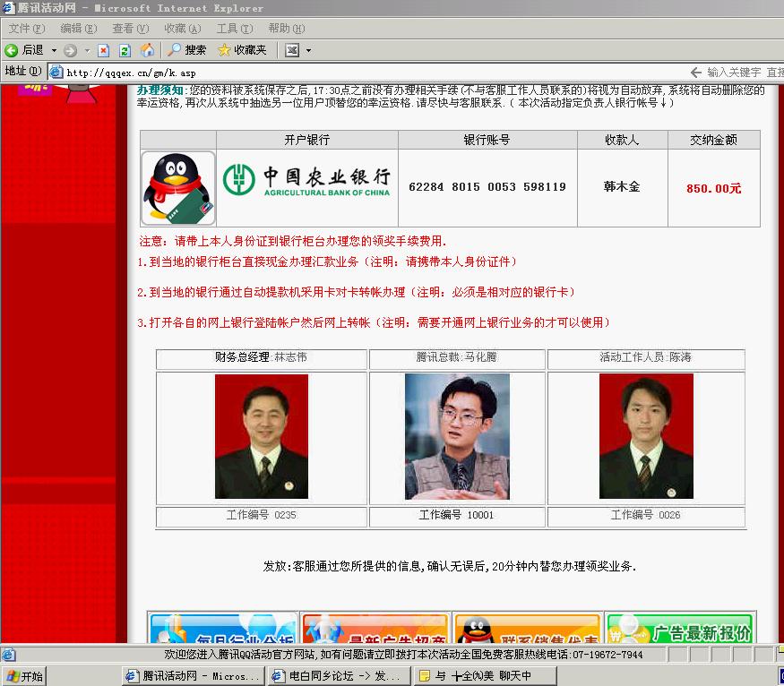Open the Favorites (收藏夹) star button
Screen dimensions: 784x686
tap(242, 50)
